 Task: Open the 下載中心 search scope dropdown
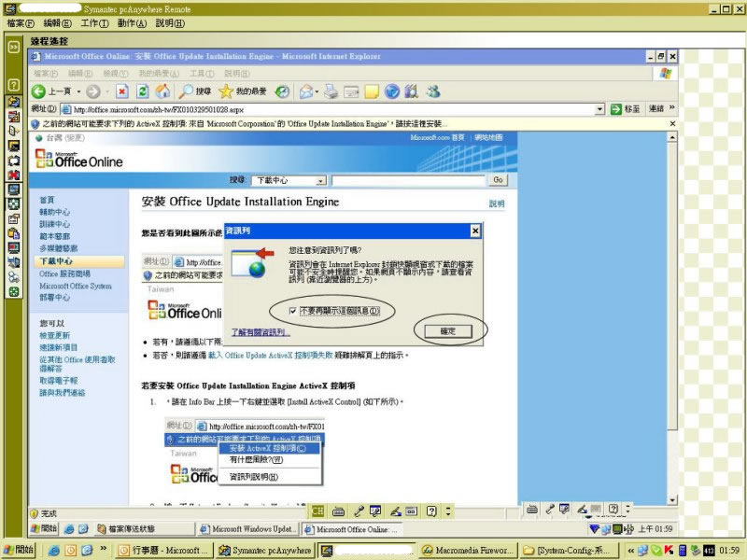coord(321,180)
